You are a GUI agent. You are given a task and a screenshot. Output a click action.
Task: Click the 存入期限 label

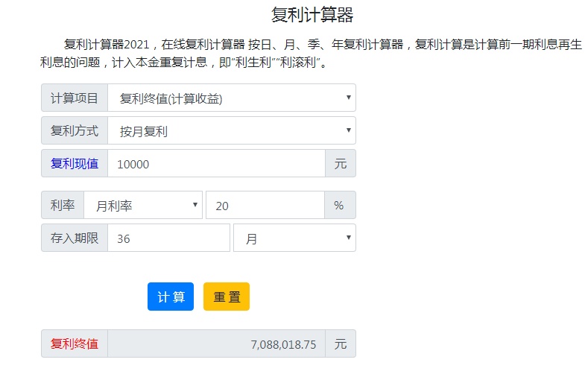[x=75, y=238]
